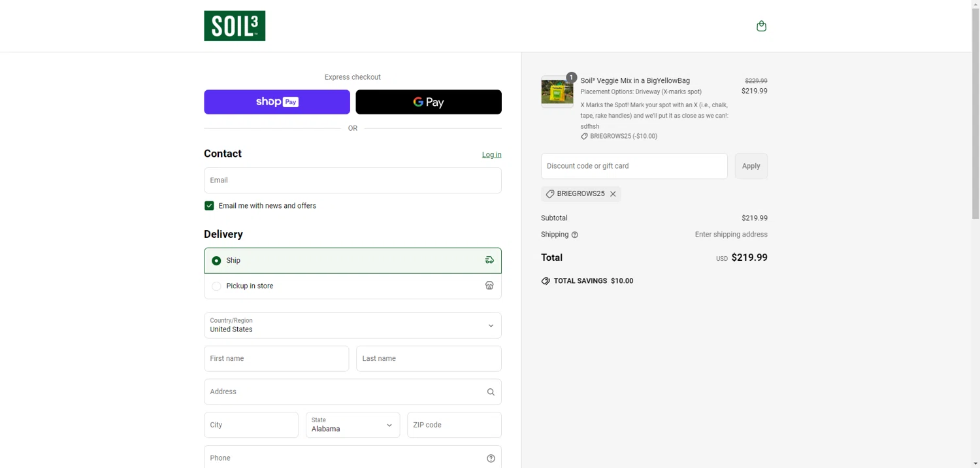
Task: Open the Country/Region dropdown
Action: point(353,326)
